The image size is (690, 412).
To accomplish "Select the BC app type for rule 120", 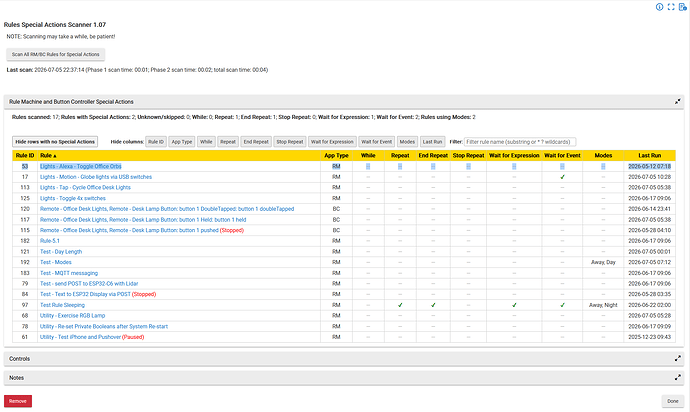I will 336,209.
